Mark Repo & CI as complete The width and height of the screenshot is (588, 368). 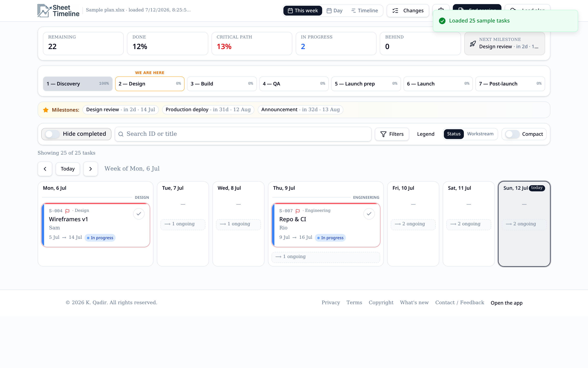pos(369,214)
